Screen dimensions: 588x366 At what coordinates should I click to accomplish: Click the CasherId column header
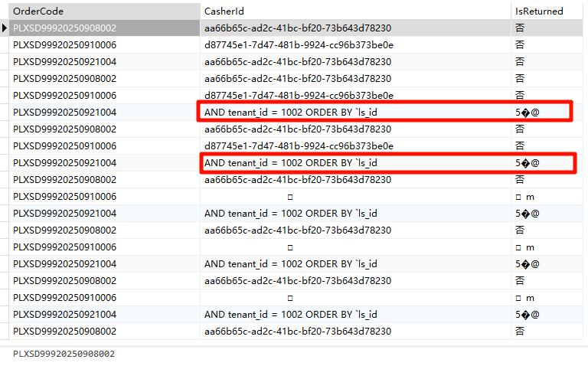[x=224, y=11]
